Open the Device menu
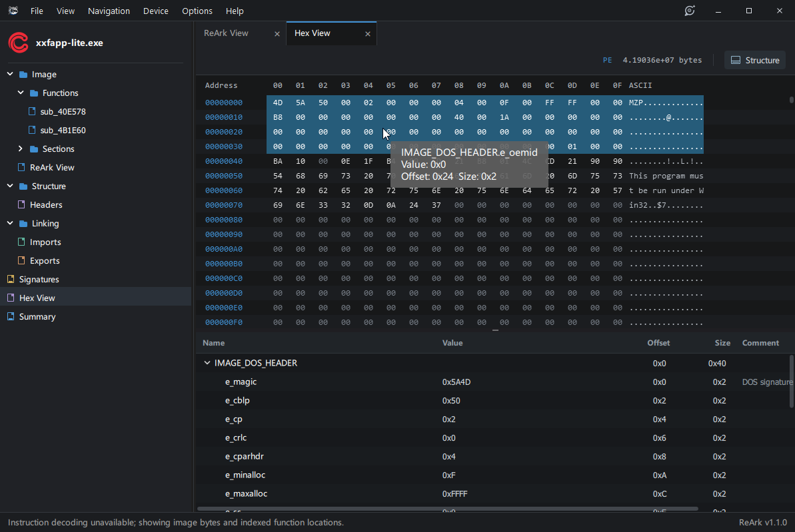The image size is (795, 532). pyautogui.click(x=156, y=11)
